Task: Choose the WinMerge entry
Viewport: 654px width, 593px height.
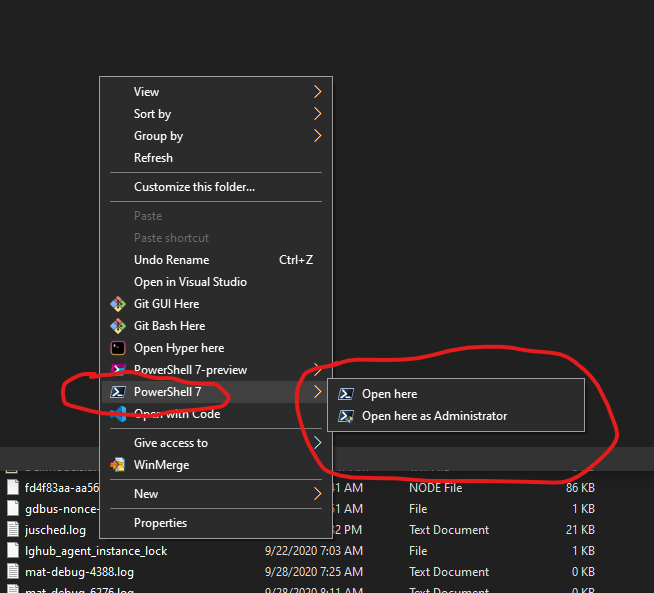Action: click(x=216, y=465)
